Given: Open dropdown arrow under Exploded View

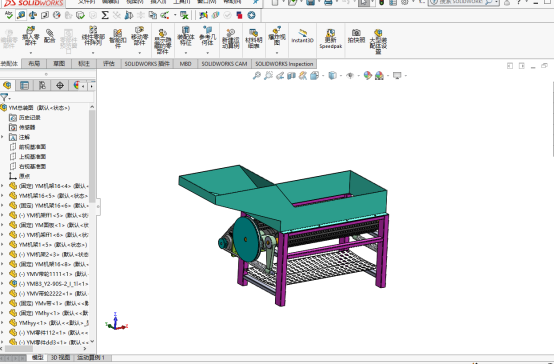Looking at the screenshot, I should [x=277, y=53].
